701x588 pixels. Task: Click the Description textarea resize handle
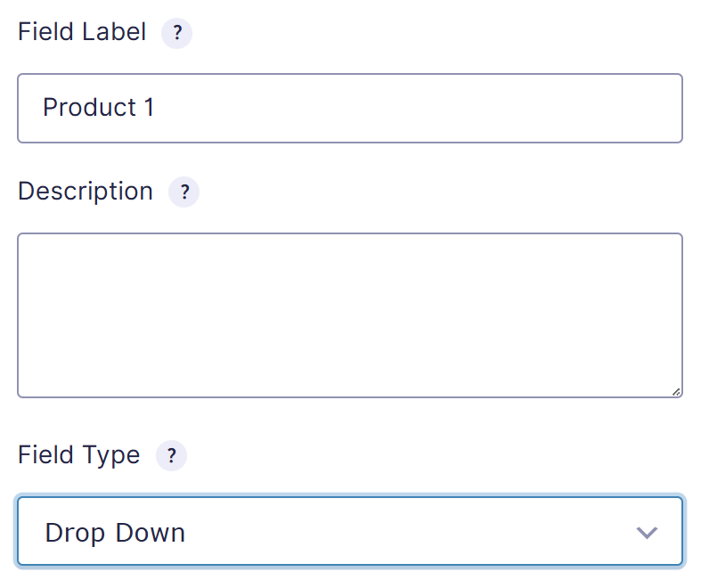click(675, 390)
